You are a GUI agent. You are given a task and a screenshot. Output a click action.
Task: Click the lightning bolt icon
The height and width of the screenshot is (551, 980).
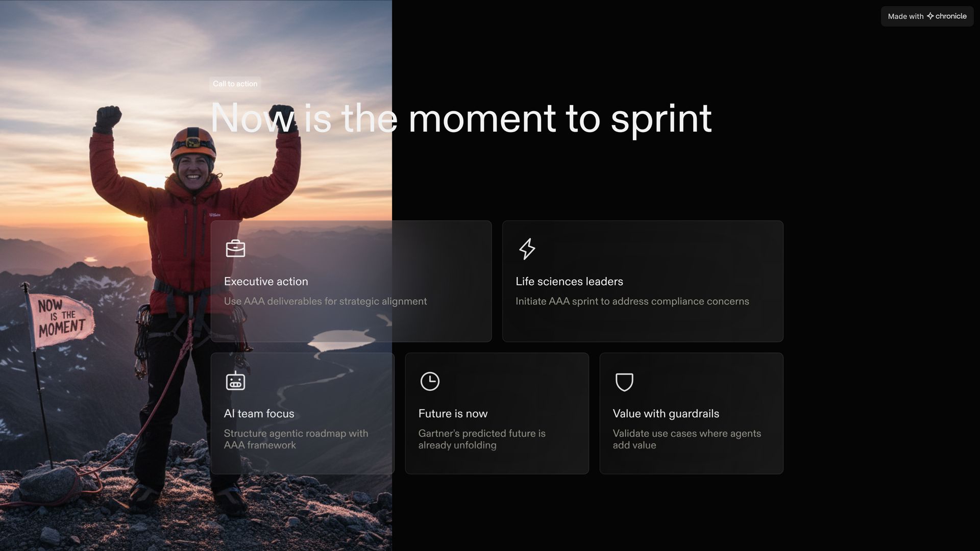tap(527, 248)
